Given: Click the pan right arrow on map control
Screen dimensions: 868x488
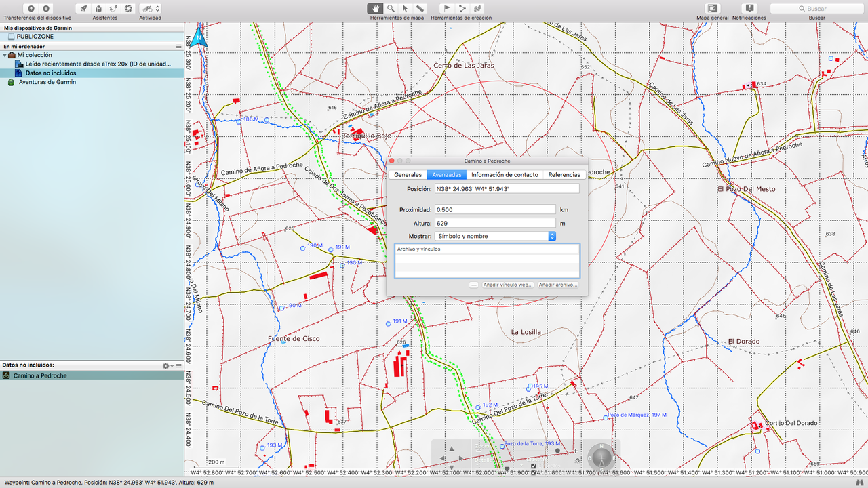Looking at the screenshot, I should point(461,458).
